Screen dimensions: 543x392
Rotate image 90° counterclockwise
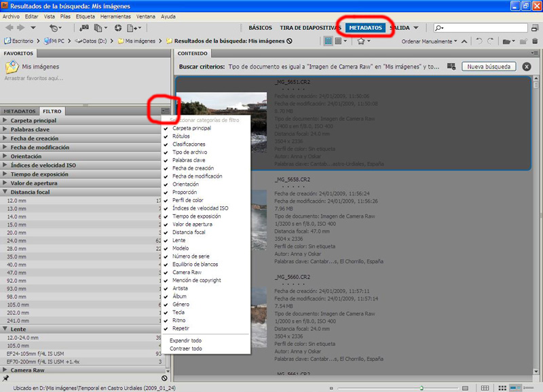[x=479, y=41]
